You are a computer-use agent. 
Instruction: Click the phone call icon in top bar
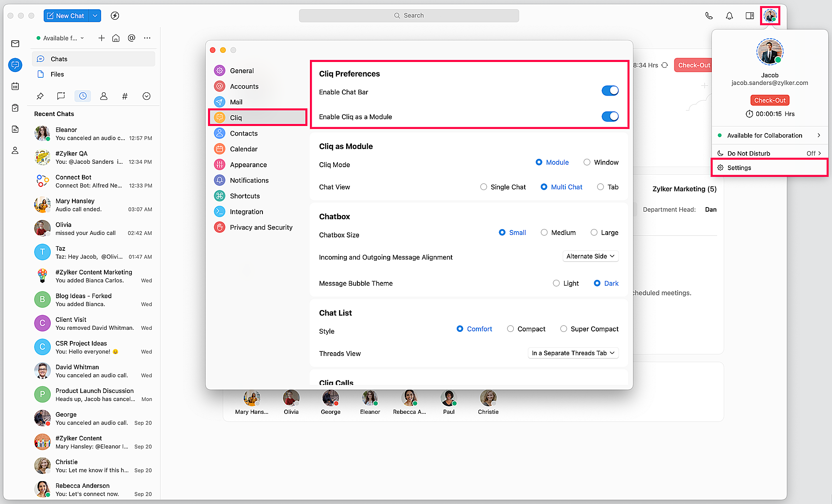pyautogui.click(x=709, y=16)
